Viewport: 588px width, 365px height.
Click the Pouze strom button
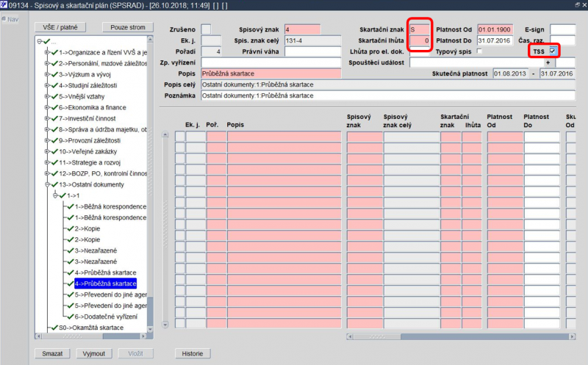[128, 27]
